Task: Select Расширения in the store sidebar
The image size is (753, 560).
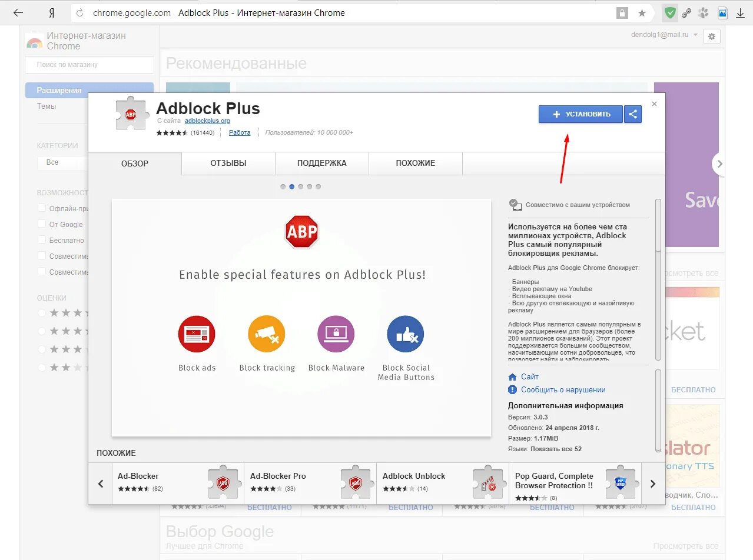Action: coord(89,90)
